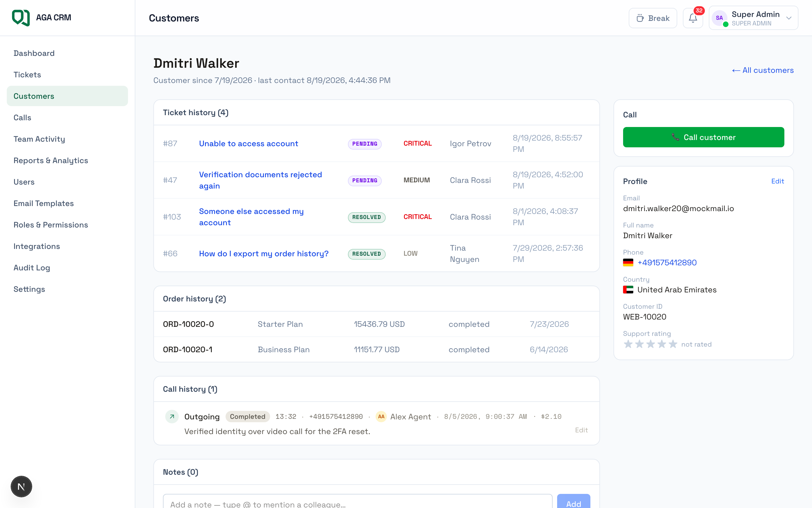Click the customer phone number link
The height and width of the screenshot is (508, 812).
[x=667, y=262]
